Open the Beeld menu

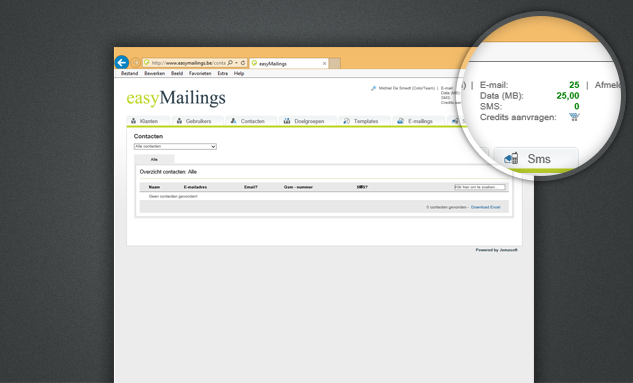(x=177, y=73)
